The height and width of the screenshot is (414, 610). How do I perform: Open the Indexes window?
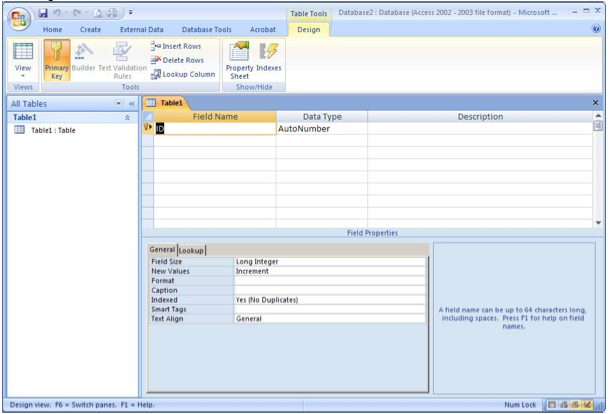pyautogui.click(x=268, y=58)
